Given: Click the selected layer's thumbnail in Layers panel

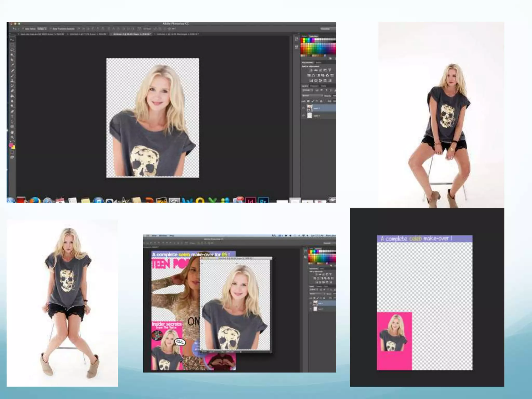Looking at the screenshot, I should (x=309, y=108).
